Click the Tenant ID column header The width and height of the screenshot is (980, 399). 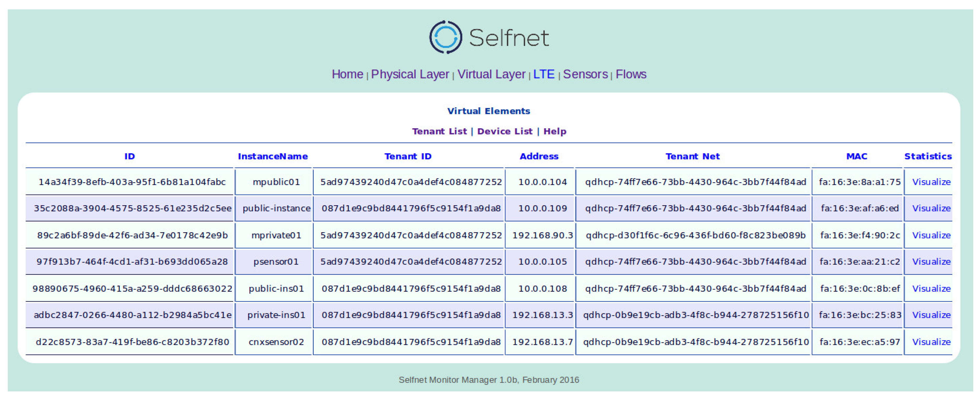[x=408, y=156]
